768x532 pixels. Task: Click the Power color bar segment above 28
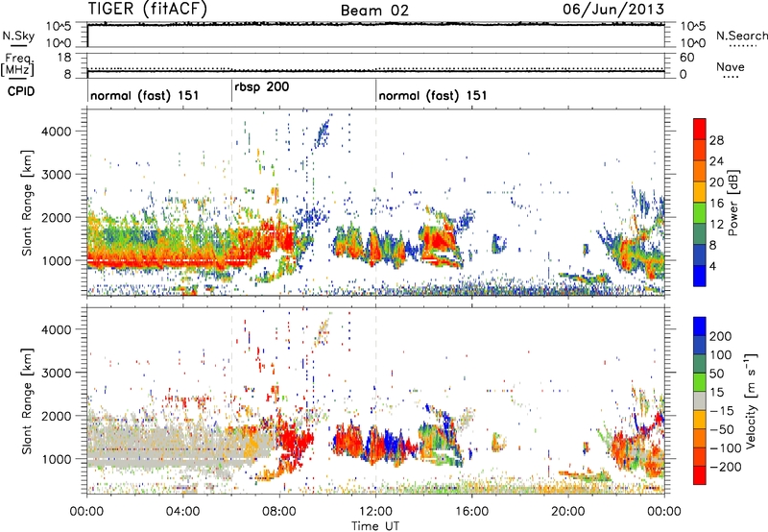[700, 129]
